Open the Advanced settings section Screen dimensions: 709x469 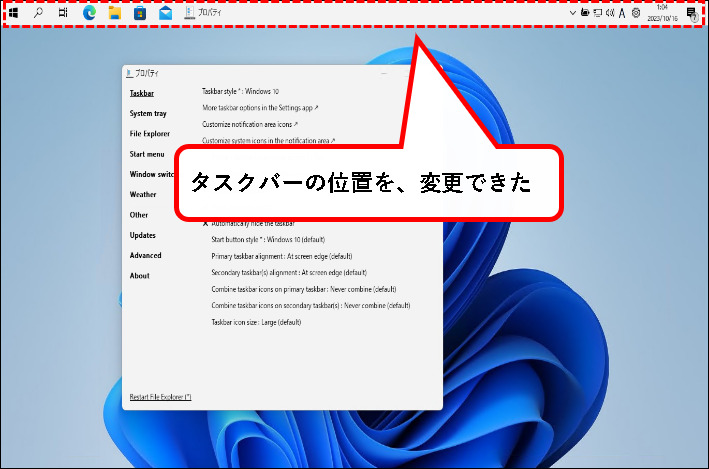click(x=145, y=255)
